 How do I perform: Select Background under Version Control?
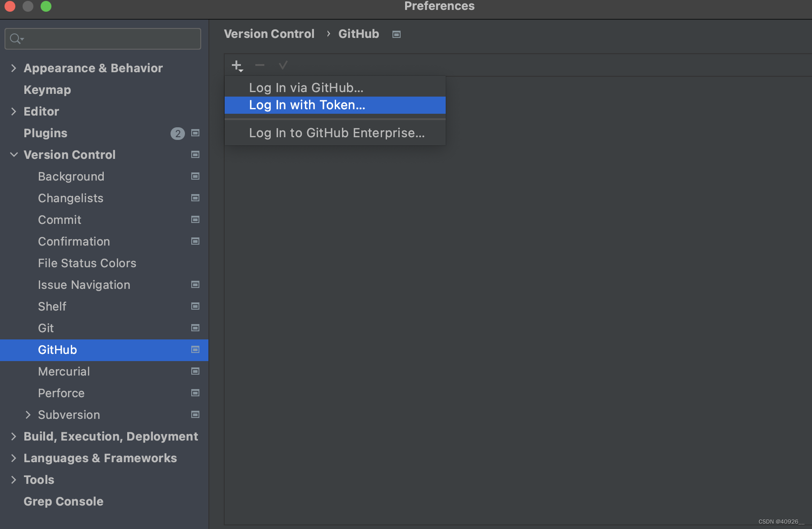click(x=71, y=176)
